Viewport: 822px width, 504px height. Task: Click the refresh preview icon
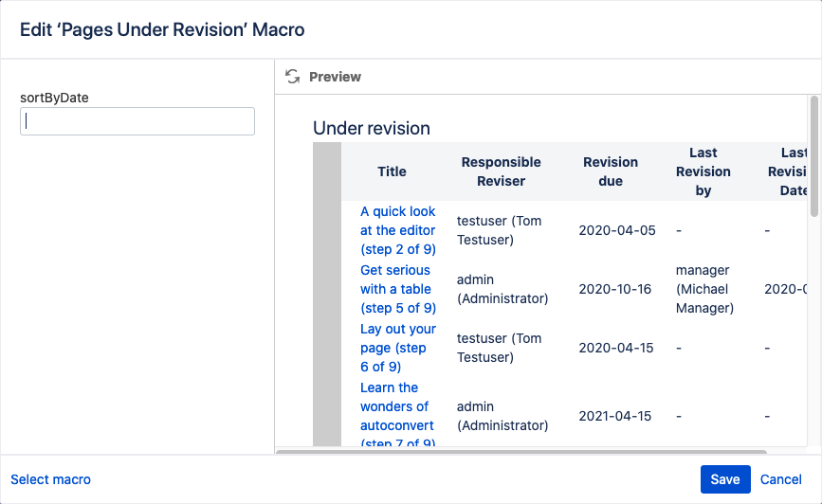pos(293,77)
